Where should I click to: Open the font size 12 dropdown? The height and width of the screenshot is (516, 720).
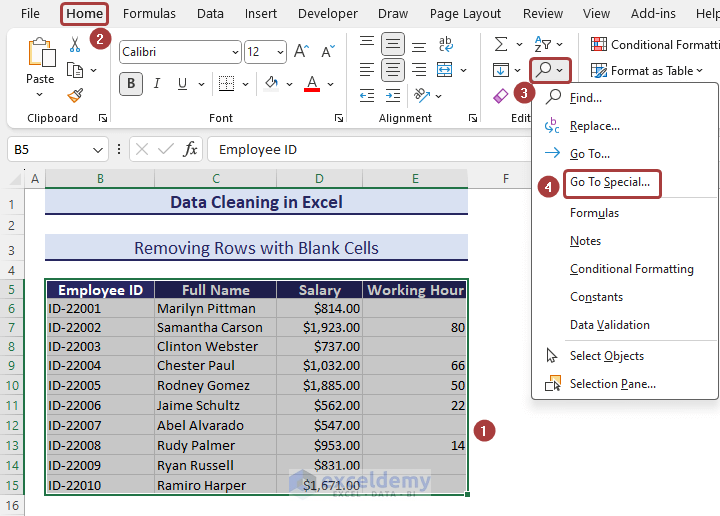coord(280,52)
